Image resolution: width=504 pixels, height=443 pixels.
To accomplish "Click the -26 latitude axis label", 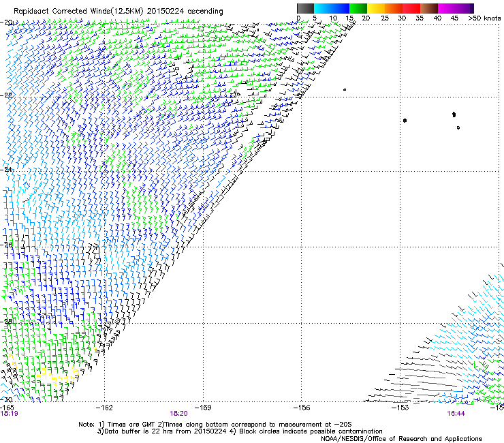I will tap(6, 245).
